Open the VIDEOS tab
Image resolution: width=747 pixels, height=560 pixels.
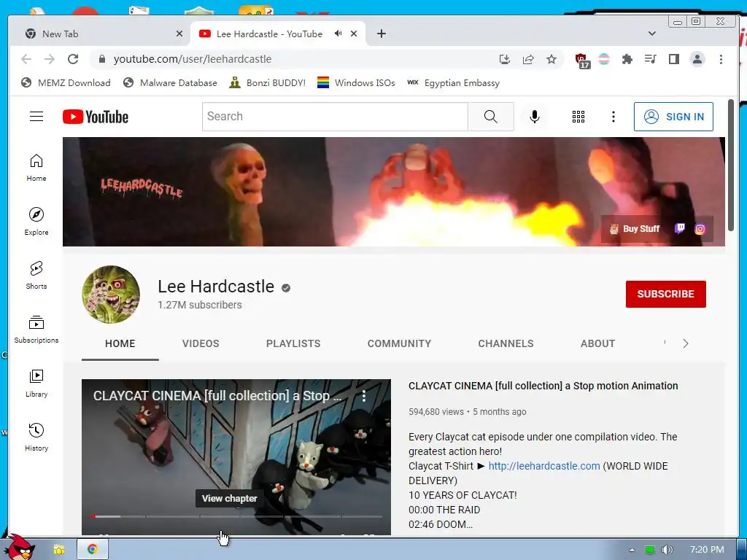coord(201,343)
